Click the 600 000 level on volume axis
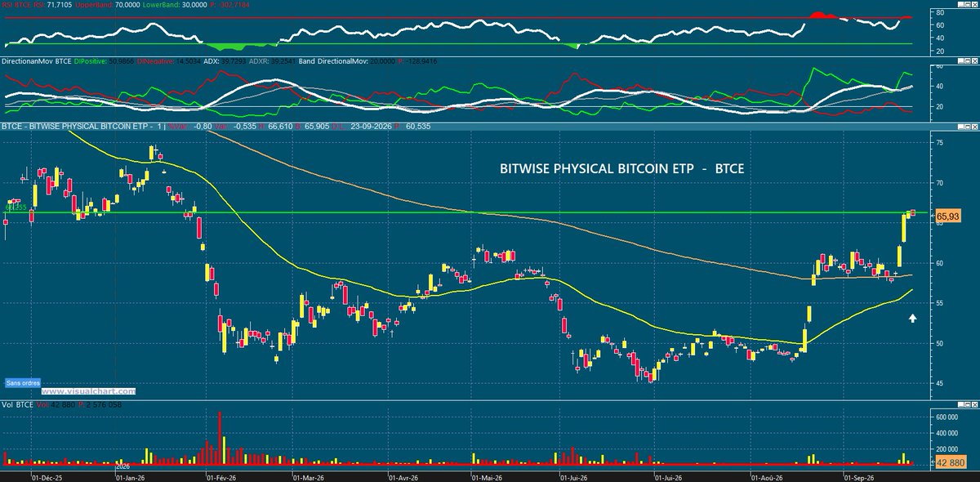The image size is (980, 482). coord(947,417)
